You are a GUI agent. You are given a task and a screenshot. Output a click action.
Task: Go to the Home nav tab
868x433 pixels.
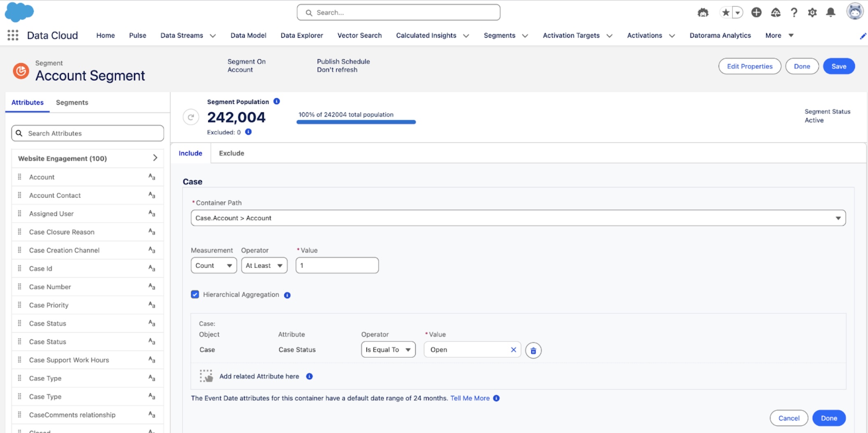105,35
